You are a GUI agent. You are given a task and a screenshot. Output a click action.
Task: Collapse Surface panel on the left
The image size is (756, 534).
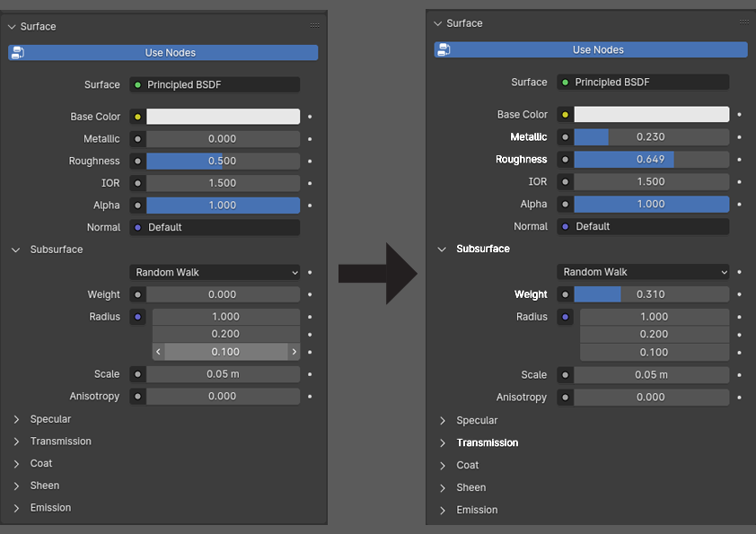(12, 27)
